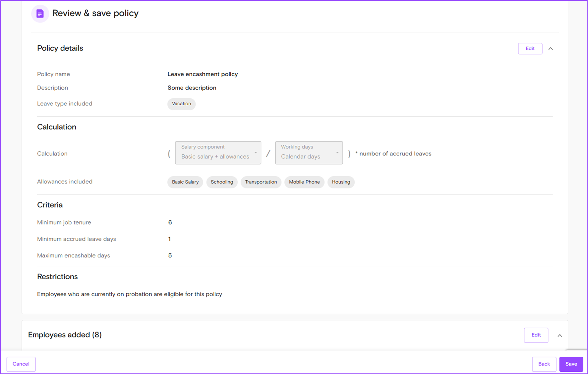Select the Basic Salary allowance chip

tap(185, 182)
